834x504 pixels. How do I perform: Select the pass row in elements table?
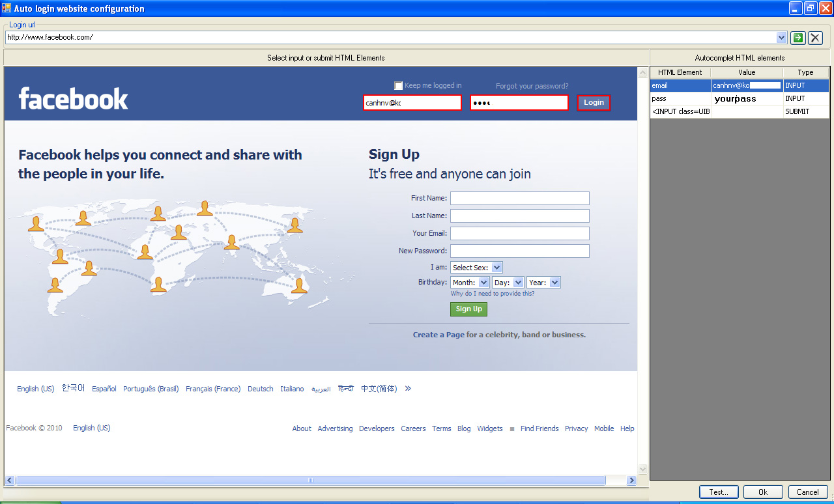[740, 98]
